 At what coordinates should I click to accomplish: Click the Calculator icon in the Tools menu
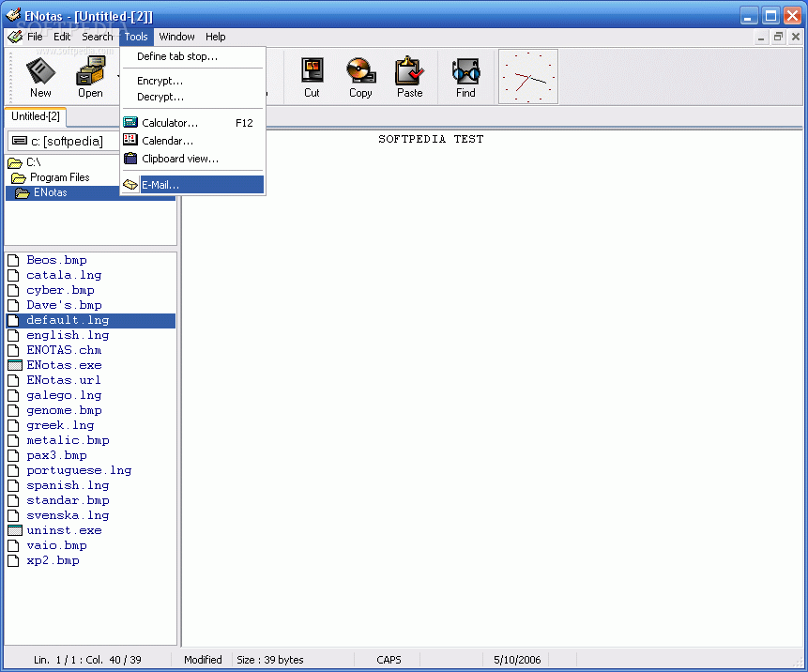pyautogui.click(x=130, y=122)
